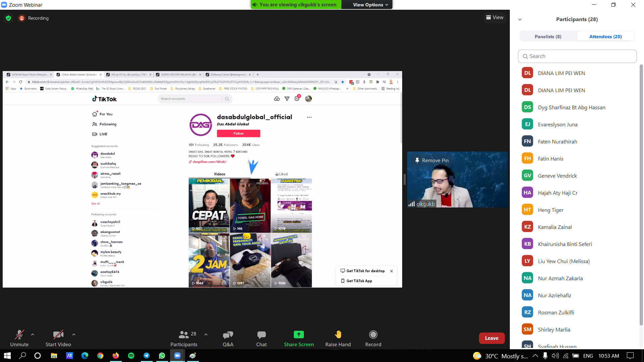This screenshot has width=644, height=362.
Task: Click the Recording indicator
Action: [x=34, y=18]
